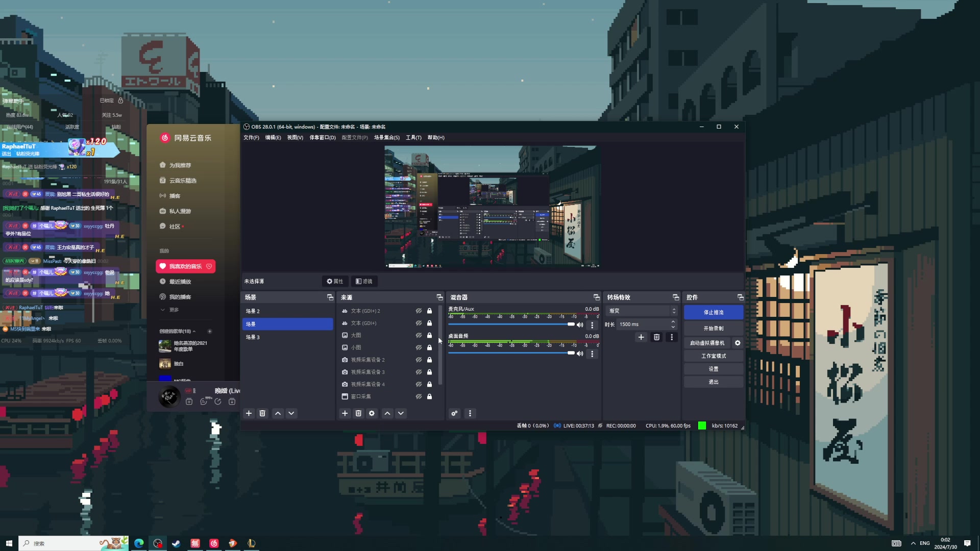Open 桌面音频 options three-dot menu
Image resolution: width=980 pixels, height=551 pixels.
(592, 354)
